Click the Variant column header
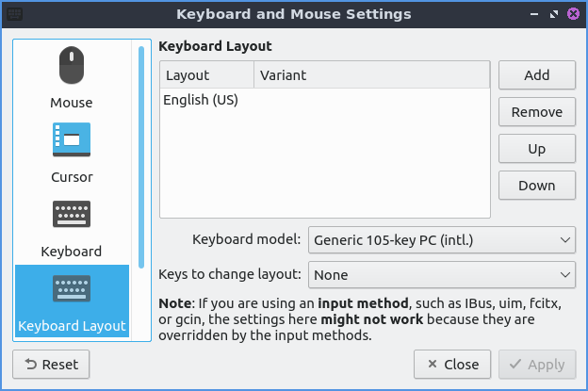Viewport: 588px width, 391px height. [371, 75]
